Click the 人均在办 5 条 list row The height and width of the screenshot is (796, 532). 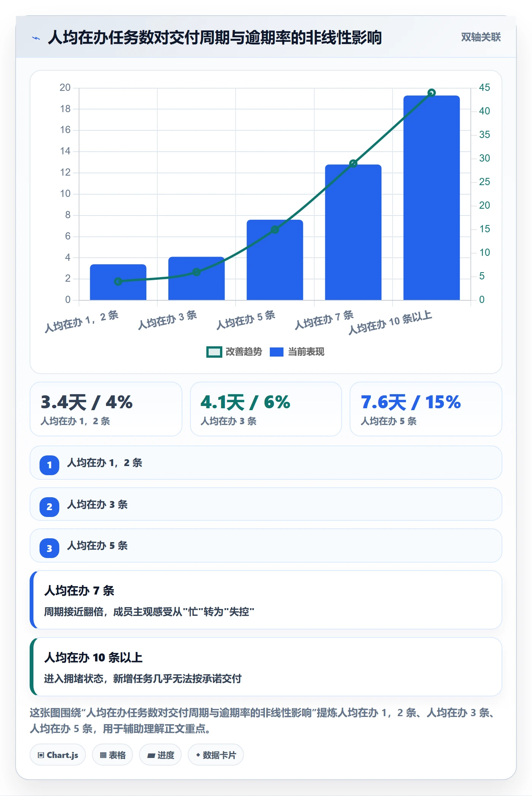tap(266, 545)
